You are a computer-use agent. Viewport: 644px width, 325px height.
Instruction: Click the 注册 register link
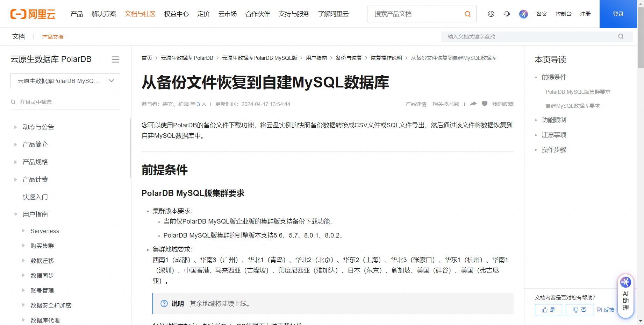click(x=585, y=14)
